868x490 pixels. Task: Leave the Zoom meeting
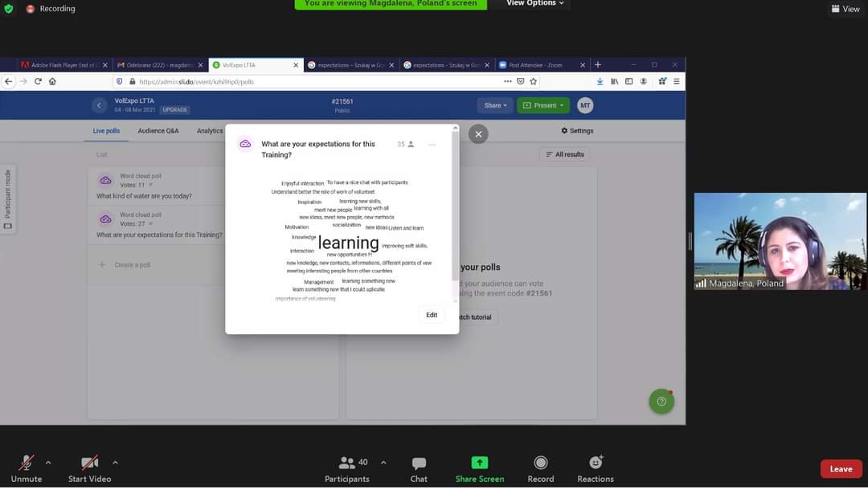click(x=841, y=468)
